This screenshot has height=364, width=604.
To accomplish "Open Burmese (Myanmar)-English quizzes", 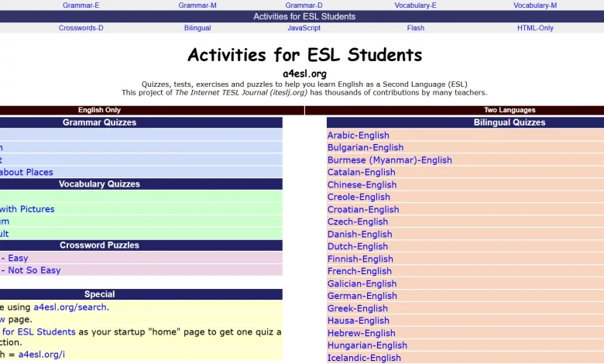I will [x=390, y=160].
